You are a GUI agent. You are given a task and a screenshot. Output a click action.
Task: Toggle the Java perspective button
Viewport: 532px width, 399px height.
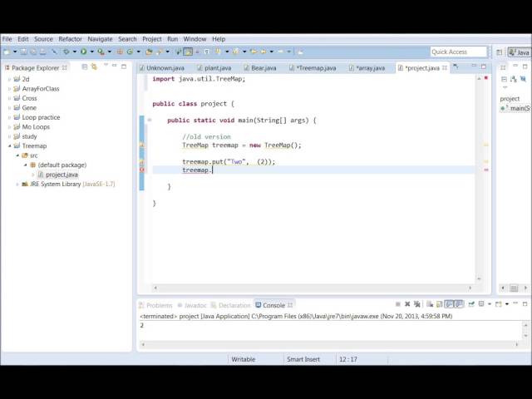[519, 52]
